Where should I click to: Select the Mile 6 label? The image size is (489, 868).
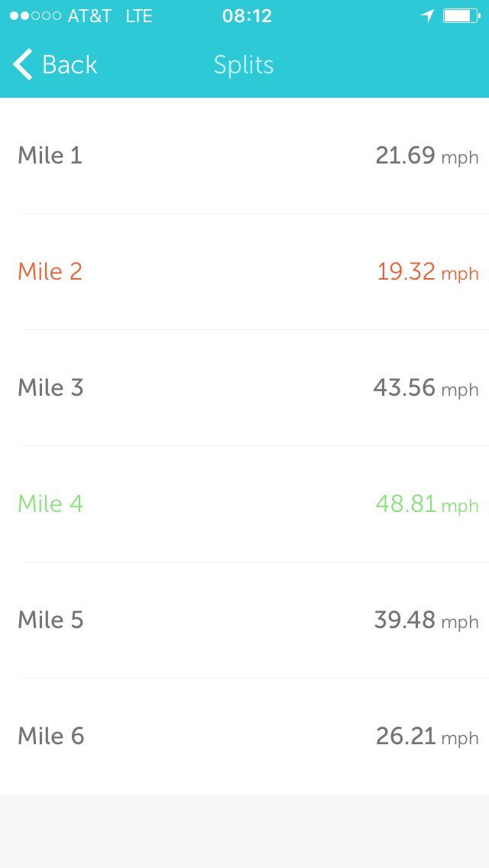(x=50, y=737)
